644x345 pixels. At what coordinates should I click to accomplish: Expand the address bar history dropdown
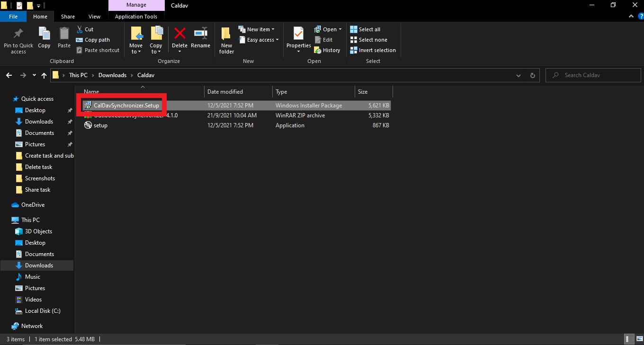519,75
